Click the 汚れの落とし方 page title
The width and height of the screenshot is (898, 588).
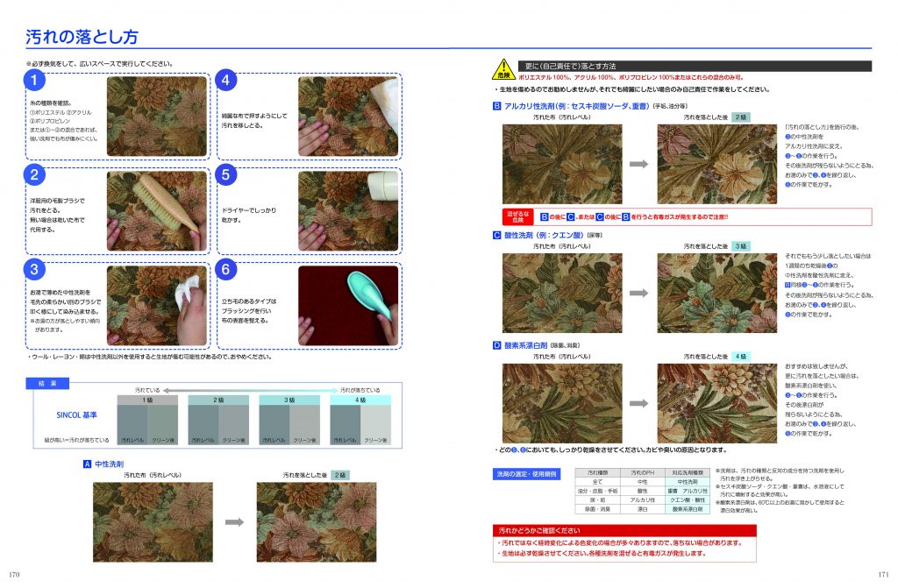82,37
